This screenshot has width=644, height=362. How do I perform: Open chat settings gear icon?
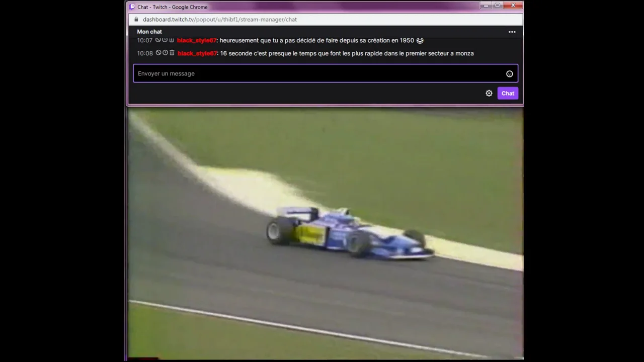(489, 94)
